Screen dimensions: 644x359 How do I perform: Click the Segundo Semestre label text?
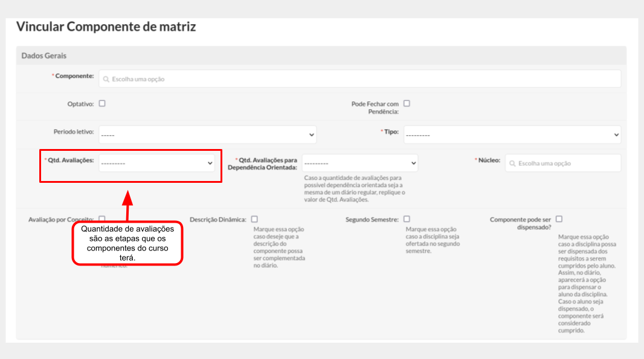point(372,220)
